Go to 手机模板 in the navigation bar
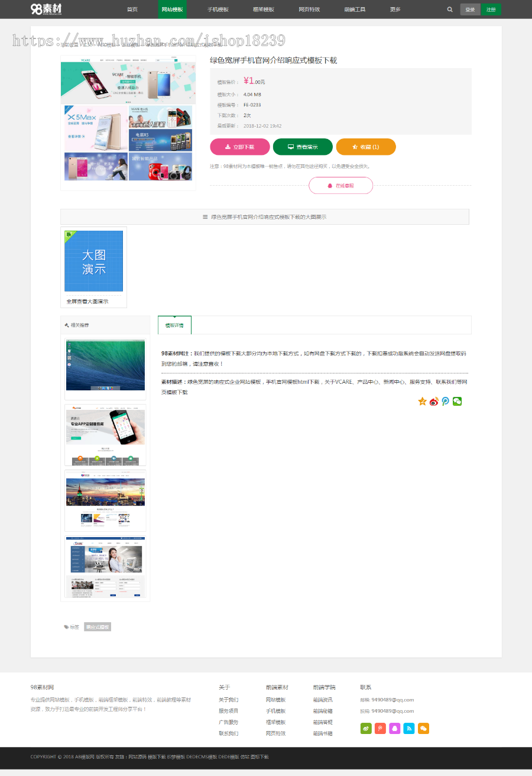 click(218, 9)
